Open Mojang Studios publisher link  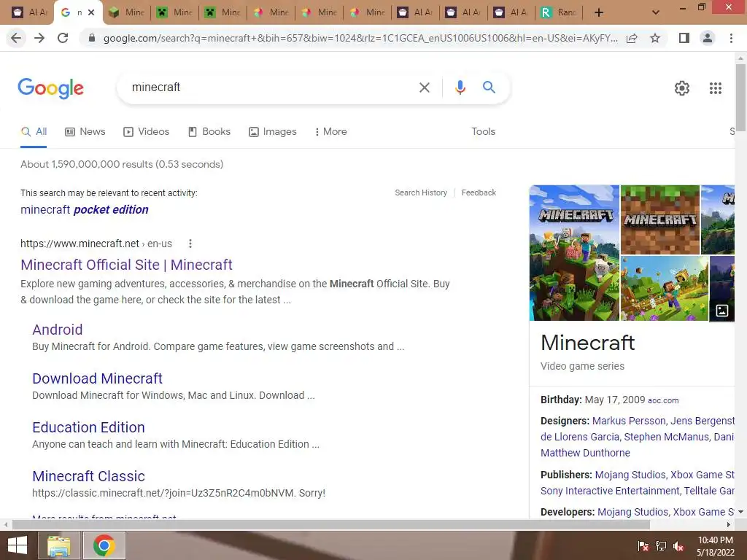coord(630,475)
